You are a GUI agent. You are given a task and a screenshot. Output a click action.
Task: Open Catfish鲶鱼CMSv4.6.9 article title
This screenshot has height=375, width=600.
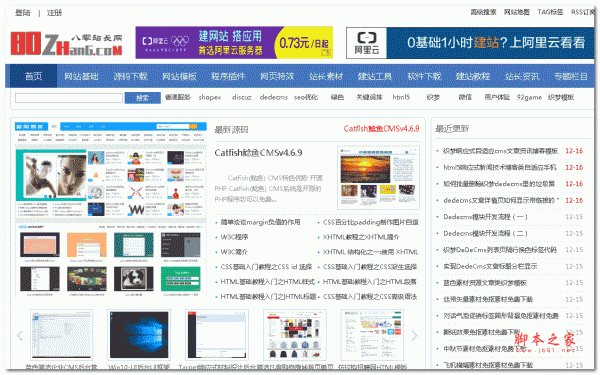[258, 153]
